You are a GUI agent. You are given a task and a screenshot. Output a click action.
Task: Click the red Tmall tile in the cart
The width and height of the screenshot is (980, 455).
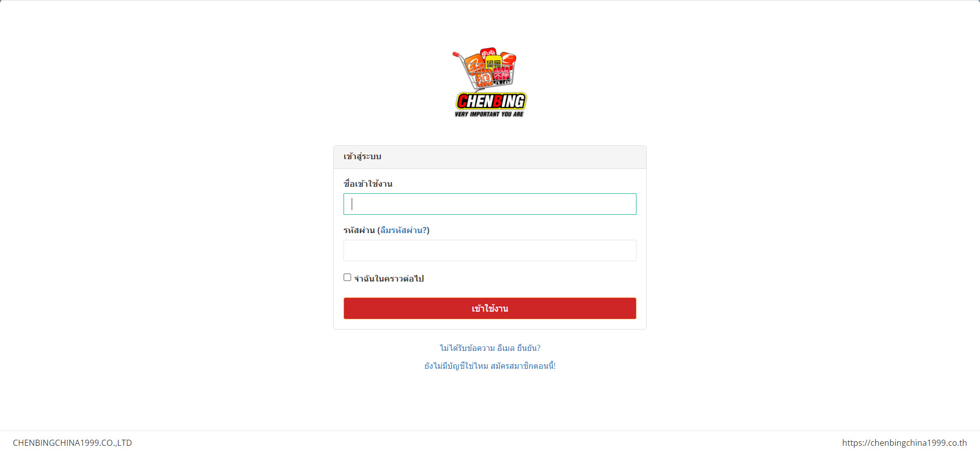pos(502,74)
